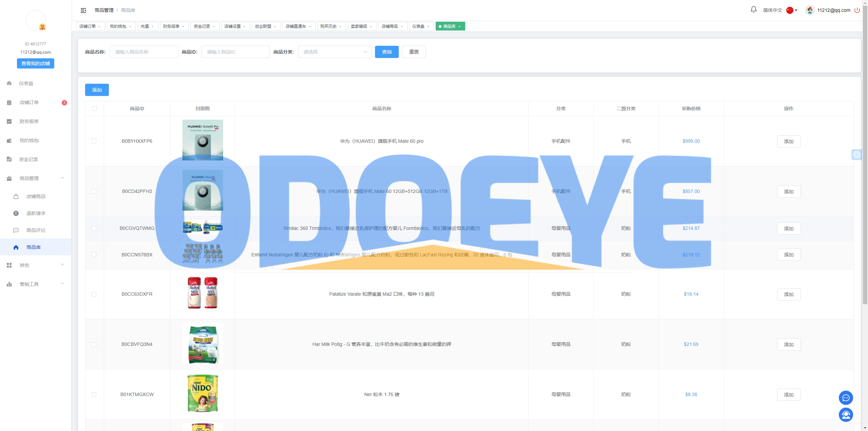Viewport: 868px width, 431px height.
Task: Click the 重置 reset button
Action: (x=414, y=52)
